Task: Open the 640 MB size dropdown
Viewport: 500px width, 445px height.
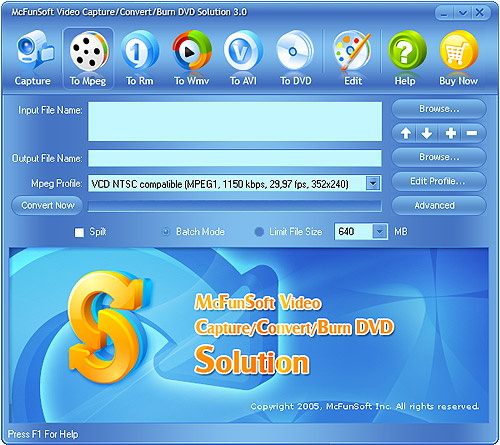Action: pos(379,232)
